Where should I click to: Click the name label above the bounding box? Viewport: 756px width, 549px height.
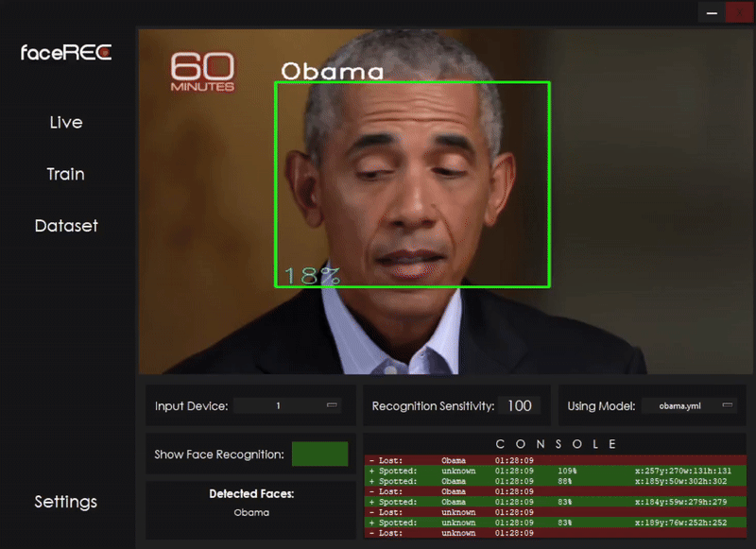coord(333,72)
